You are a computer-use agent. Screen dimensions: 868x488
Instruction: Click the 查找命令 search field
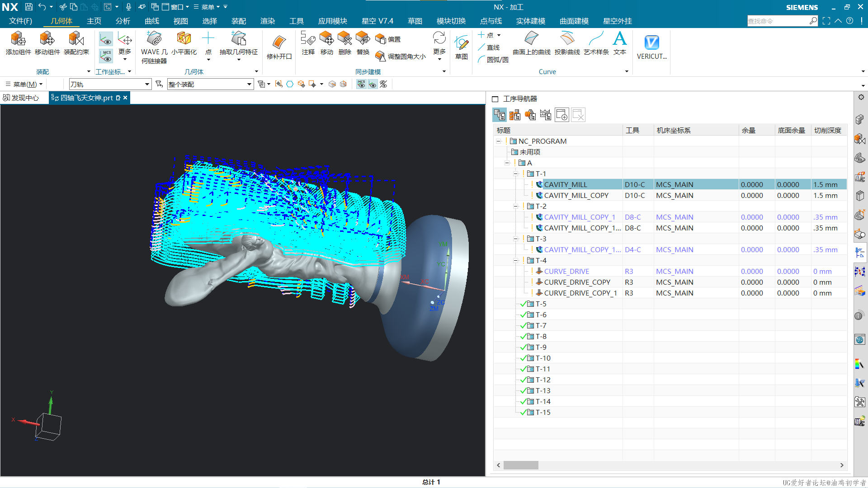coord(778,21)
